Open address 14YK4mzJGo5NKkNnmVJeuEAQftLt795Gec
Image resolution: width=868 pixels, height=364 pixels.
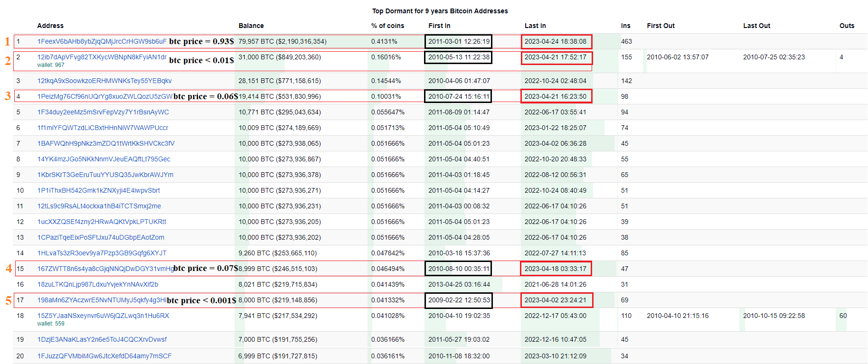coord(104,159)
